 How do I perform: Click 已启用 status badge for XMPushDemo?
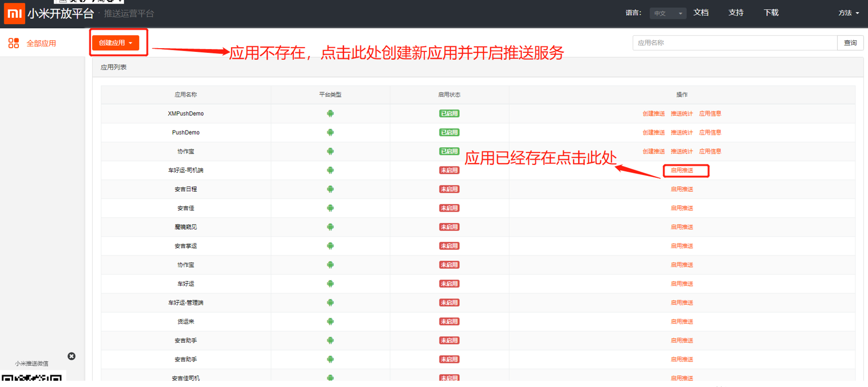449,114
